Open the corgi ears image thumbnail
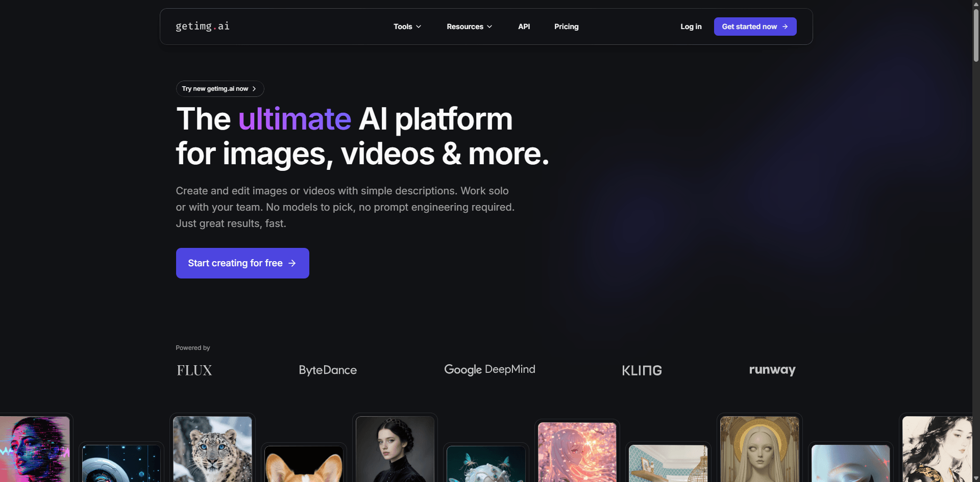 304,464
